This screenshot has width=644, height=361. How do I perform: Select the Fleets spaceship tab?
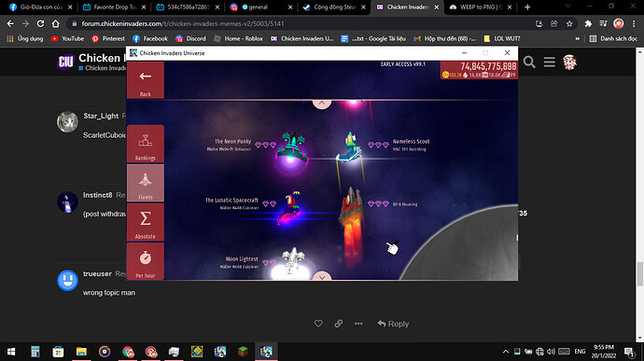pos(146,183)
